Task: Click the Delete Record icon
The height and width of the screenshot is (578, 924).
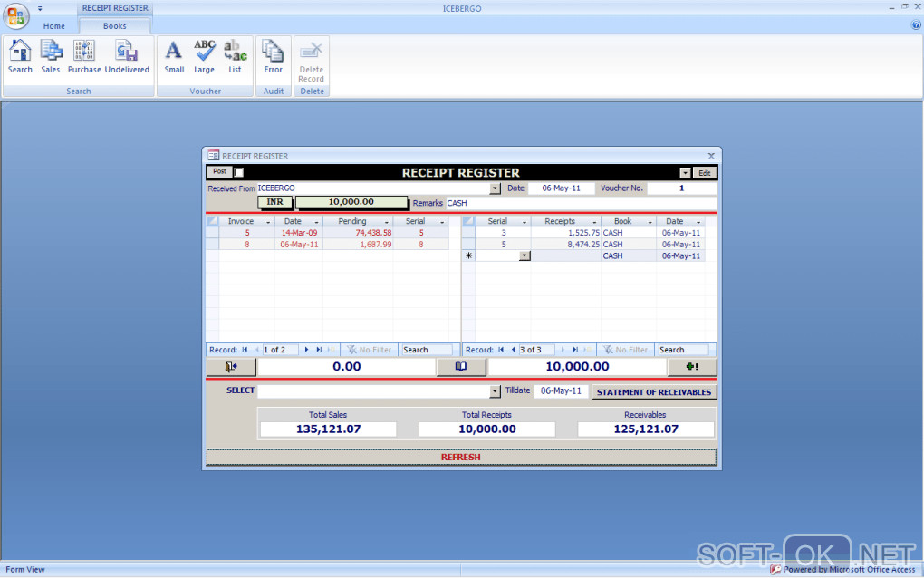Action: coord(311,62)
